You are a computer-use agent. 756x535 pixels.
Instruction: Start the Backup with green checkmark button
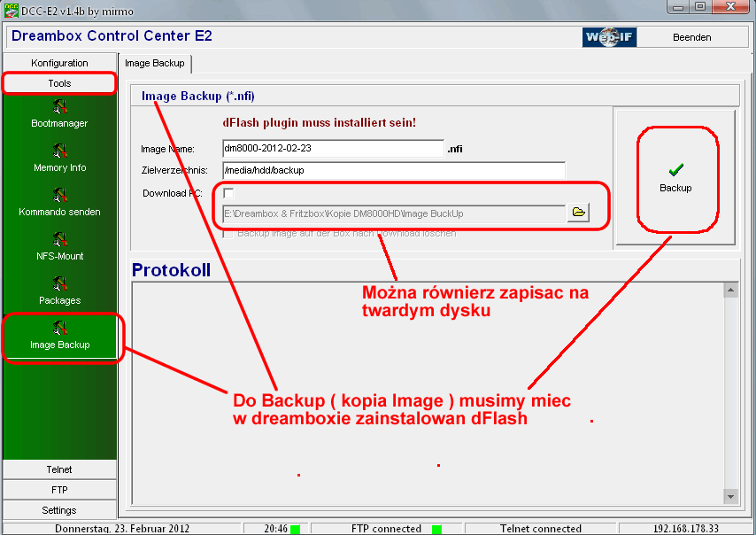coord(675,176)
